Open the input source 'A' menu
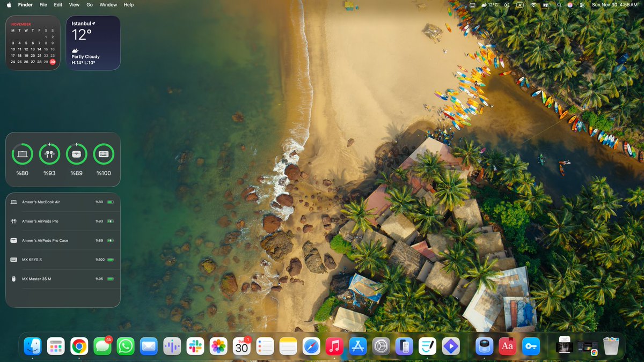This screenshot has height=362, width=644. (x=519, y=4)
